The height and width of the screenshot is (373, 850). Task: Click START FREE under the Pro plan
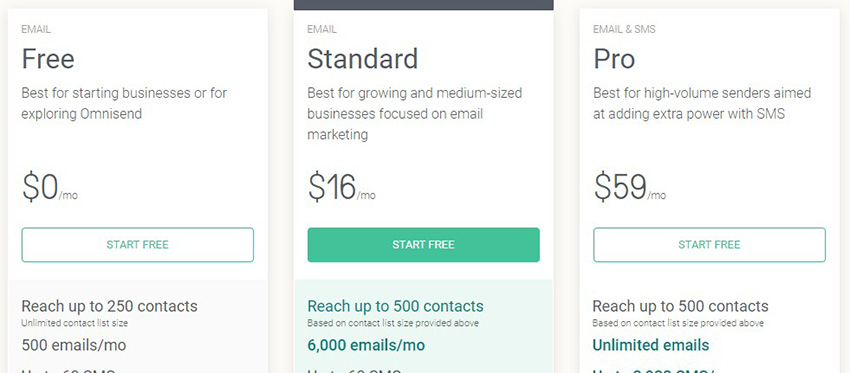pos(709,245)
